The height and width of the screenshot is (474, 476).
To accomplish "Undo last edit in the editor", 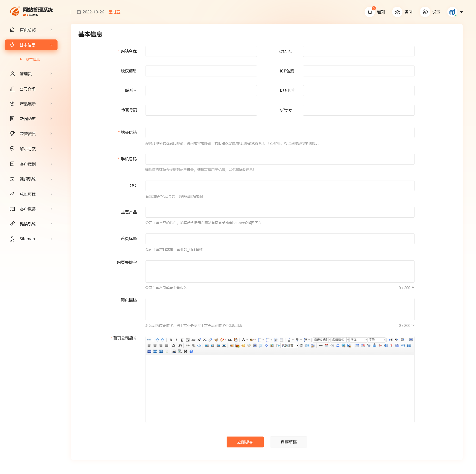I will pos(157,340).
